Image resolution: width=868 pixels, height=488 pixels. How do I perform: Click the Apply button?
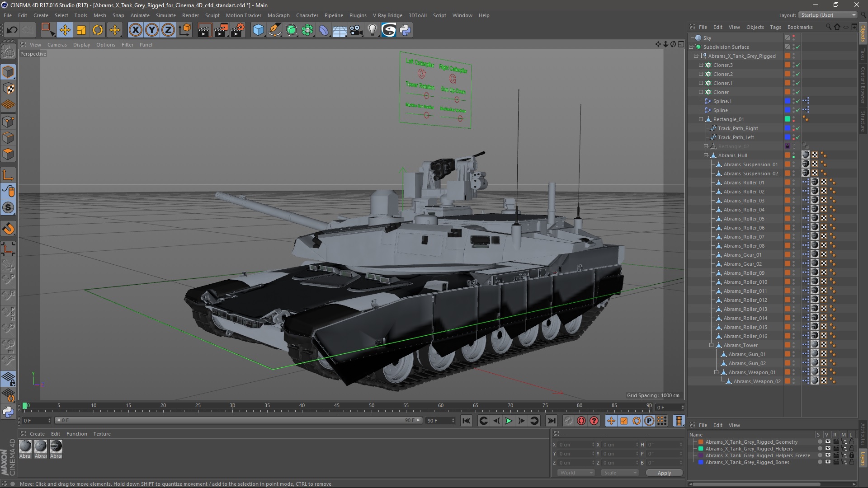tap(664, 473)
